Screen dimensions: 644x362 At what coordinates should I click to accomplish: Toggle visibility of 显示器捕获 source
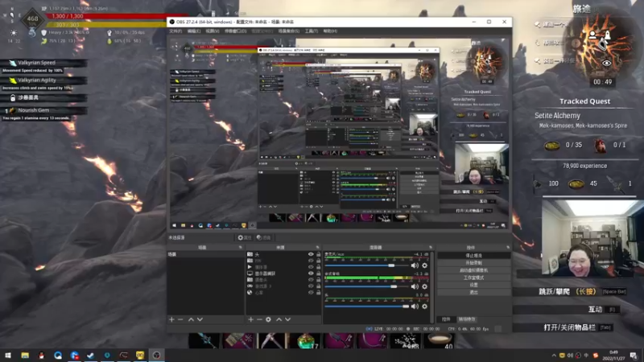tap(311, 274)
